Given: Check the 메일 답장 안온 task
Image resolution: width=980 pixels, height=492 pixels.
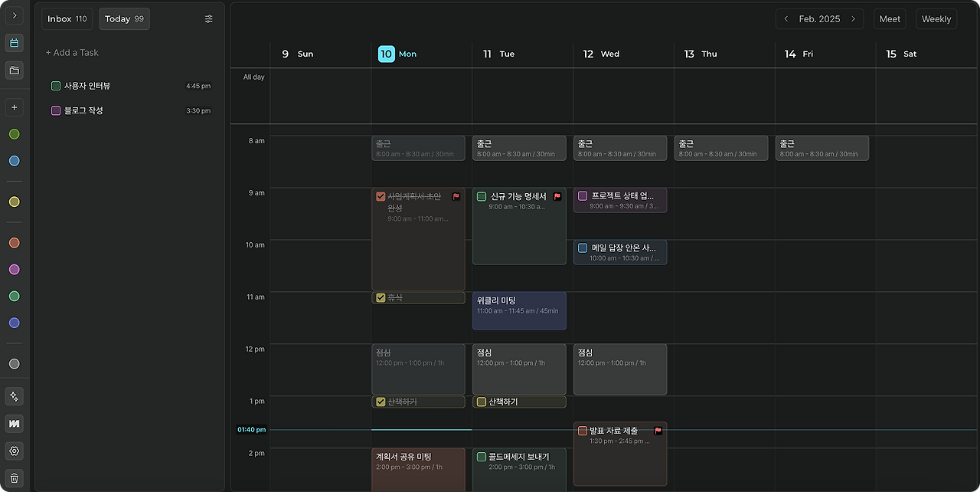Looking at the screenshot, I should pos(583,248).
